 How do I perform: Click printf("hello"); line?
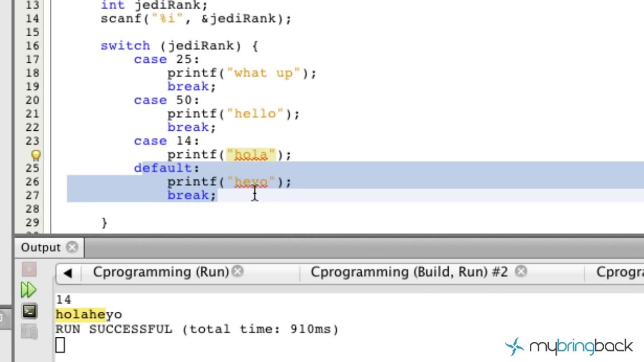point(233,114)
